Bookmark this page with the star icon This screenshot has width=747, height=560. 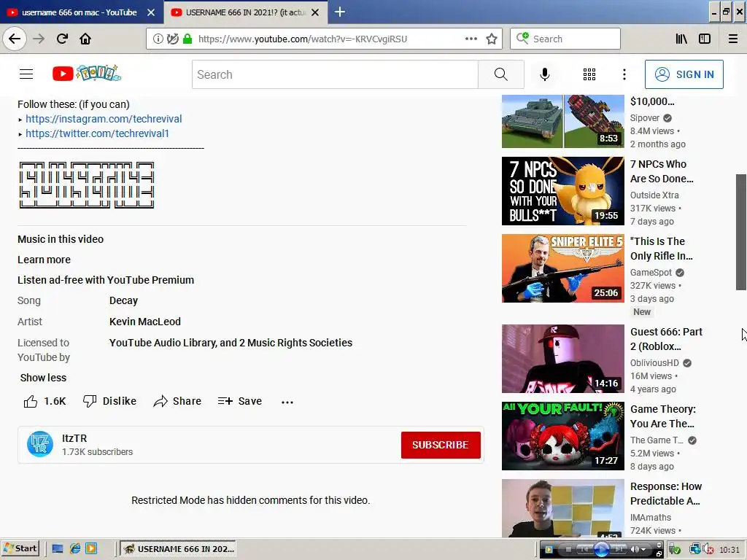[x=492, y=39]
